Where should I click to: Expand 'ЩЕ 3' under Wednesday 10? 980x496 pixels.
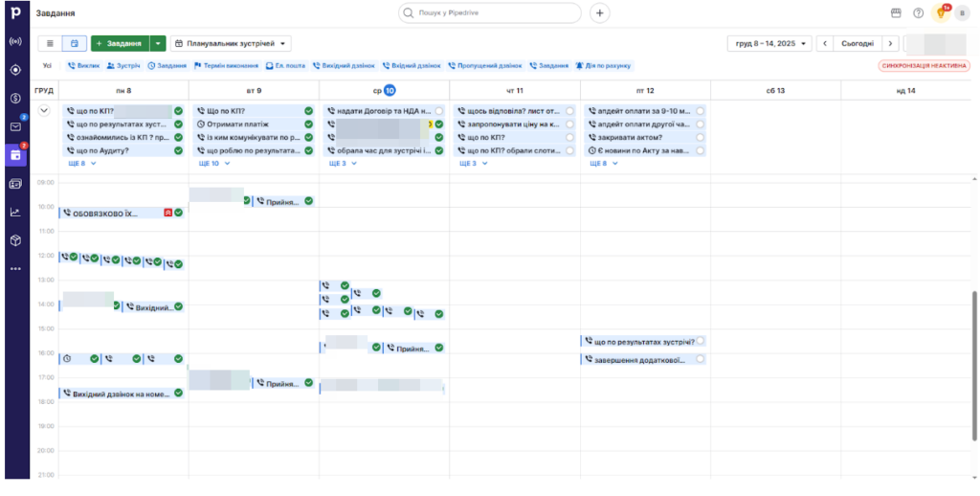tap(344, 163)
